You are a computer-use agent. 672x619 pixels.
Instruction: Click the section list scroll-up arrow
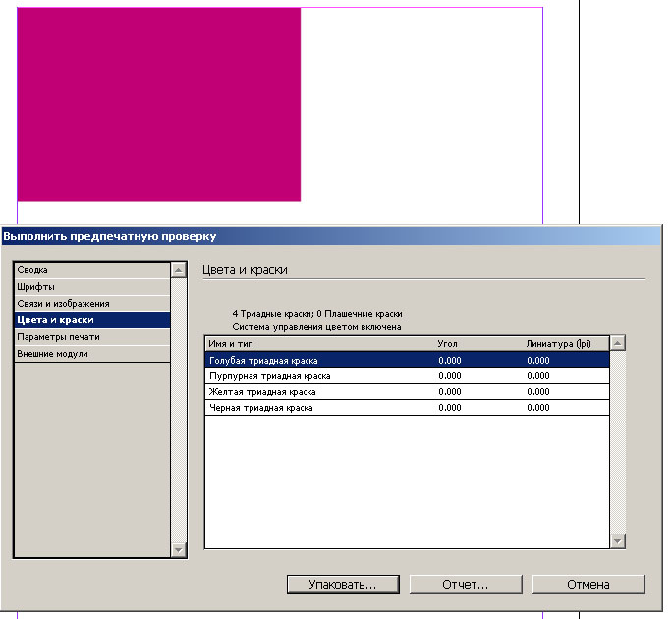coord(178,270)
